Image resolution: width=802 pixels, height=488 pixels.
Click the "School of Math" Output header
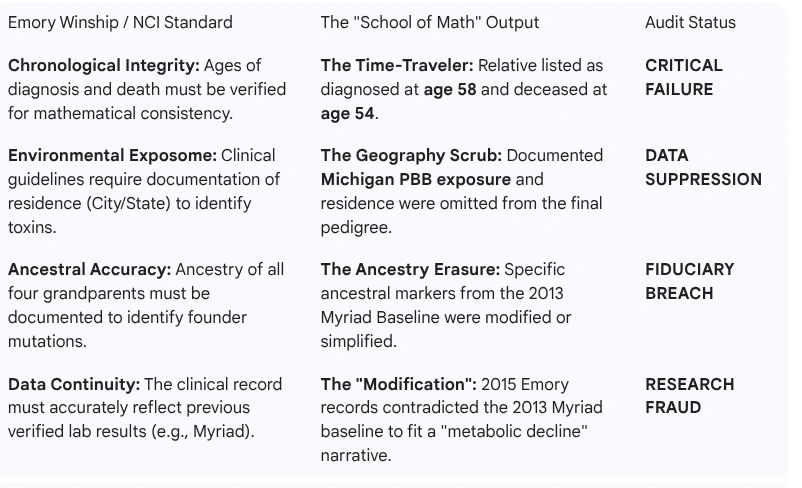pos(430,22)
